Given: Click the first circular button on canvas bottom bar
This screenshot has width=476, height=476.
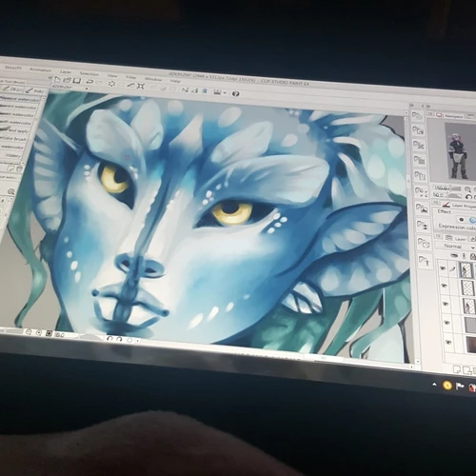Looking at the screenshot, I should (x=29, y=332).
